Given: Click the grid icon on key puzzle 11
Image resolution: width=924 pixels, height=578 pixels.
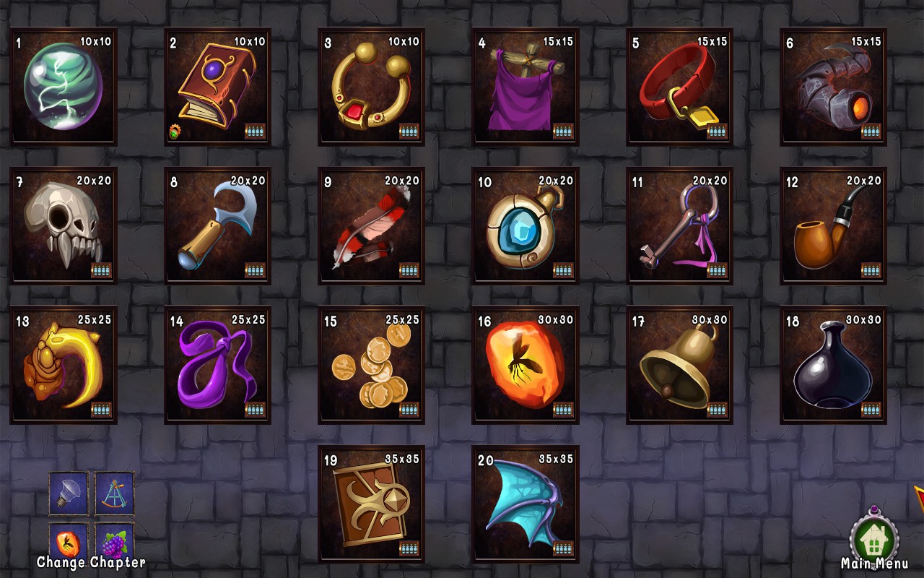Looking at the screenshot, I should tap(717, 270).
